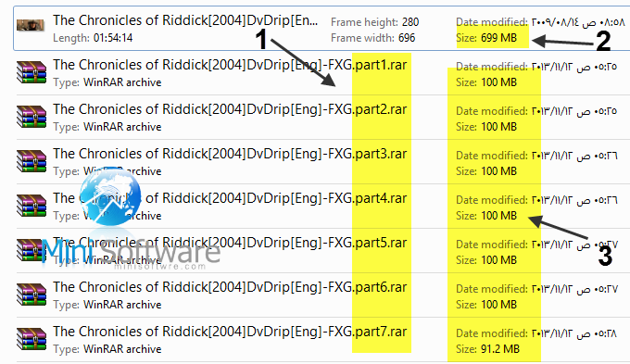Click the file name ending in FXG.part6.rar
Screen dimensions: 630x364
[230, 288]
